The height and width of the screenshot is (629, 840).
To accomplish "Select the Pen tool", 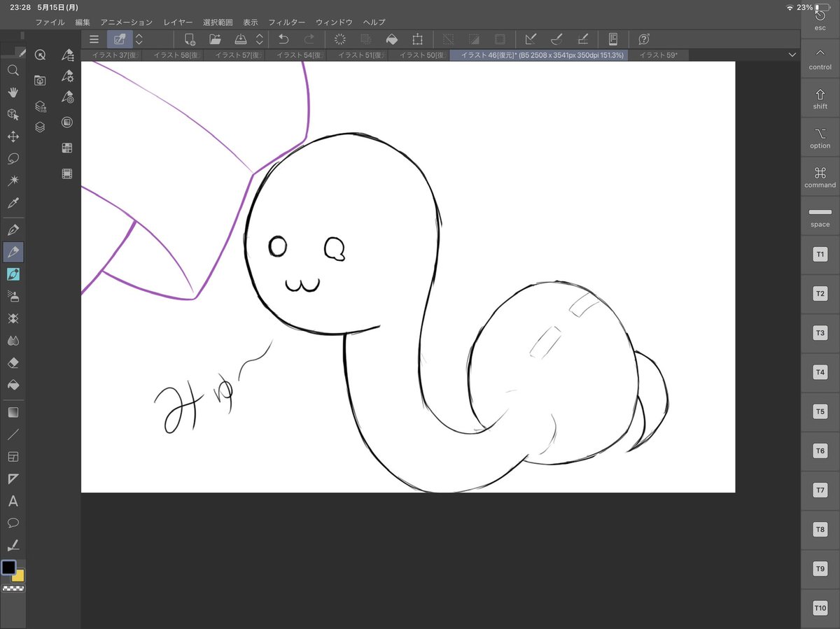I will (x=13, y=229).
